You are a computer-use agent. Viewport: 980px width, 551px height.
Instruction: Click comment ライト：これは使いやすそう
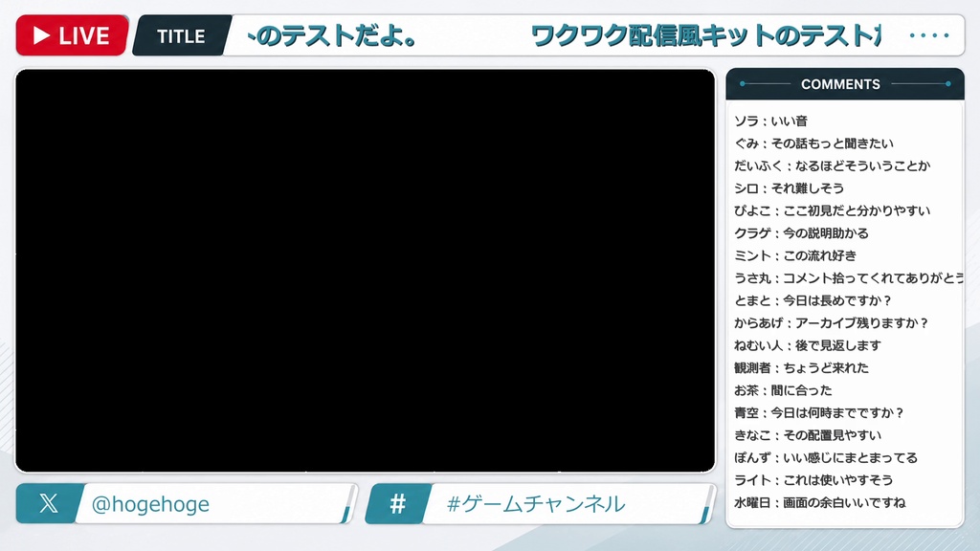coord(813,481)
